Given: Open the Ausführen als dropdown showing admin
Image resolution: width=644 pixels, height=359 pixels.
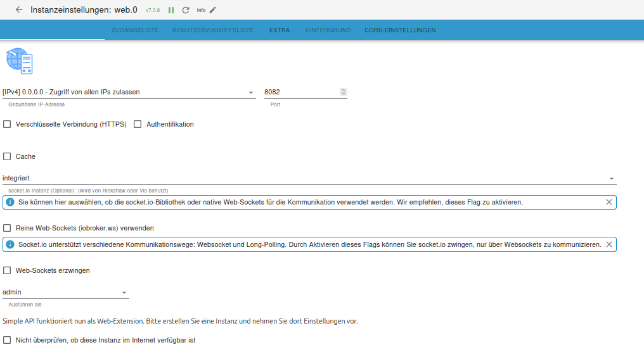Looking at the screenshot, I should (66, 292).
